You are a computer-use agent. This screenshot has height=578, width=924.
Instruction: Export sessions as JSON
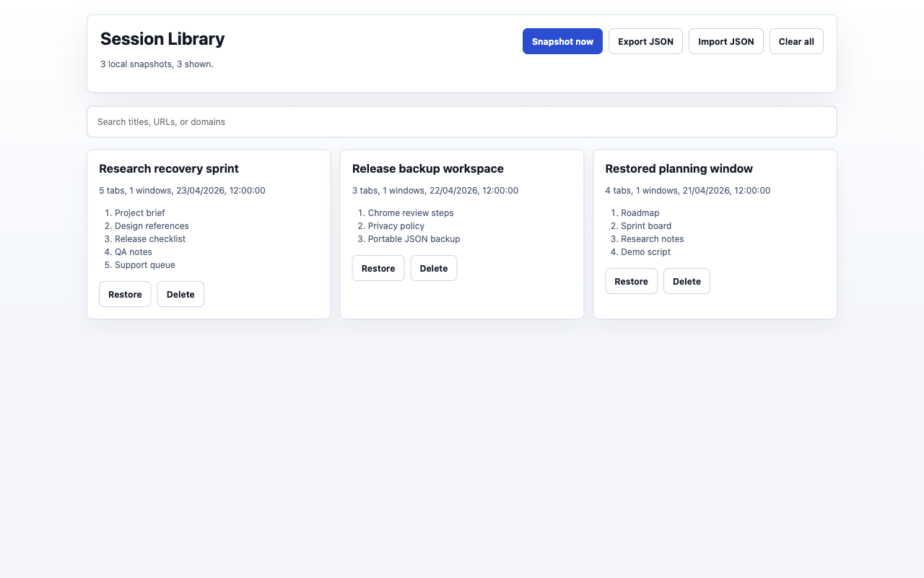(645, 41)
